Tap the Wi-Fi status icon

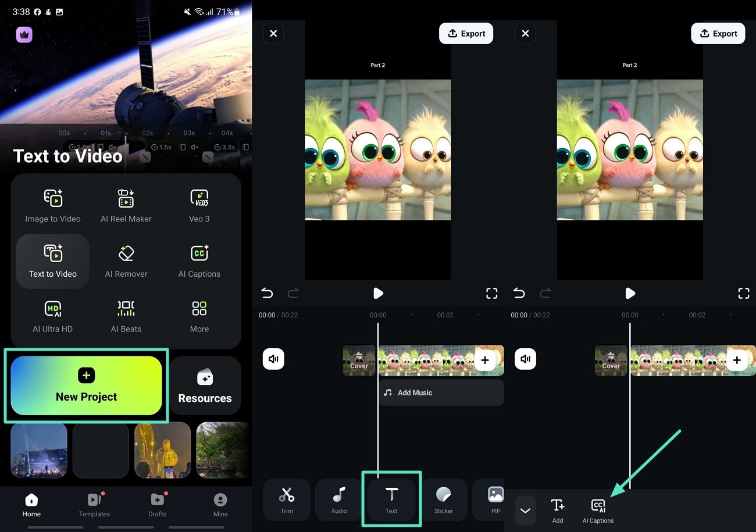pyautogui.click(x=199, y=12)
